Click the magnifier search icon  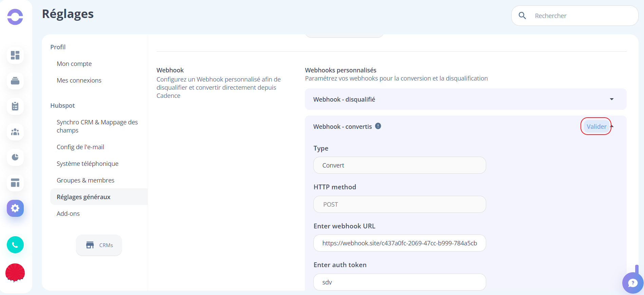click(x=522, y=16)
